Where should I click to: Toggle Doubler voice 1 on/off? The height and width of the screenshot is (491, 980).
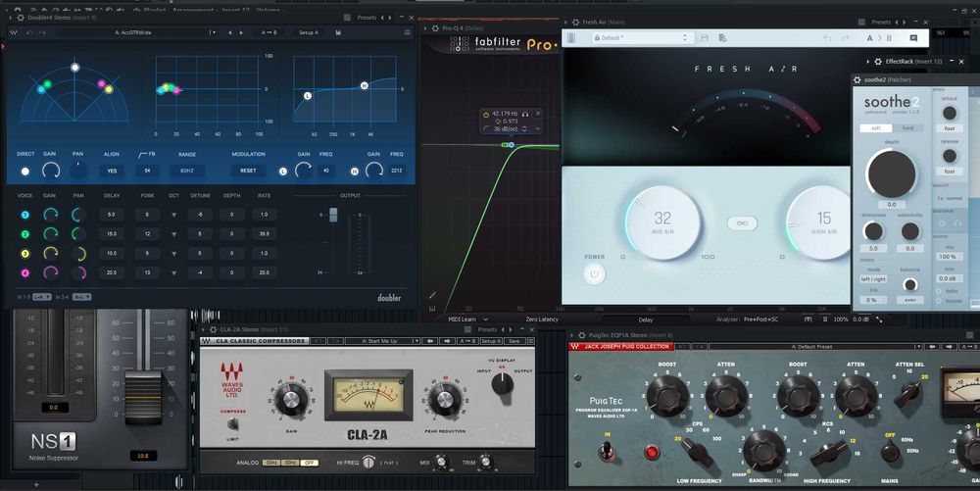coord(25,215)
